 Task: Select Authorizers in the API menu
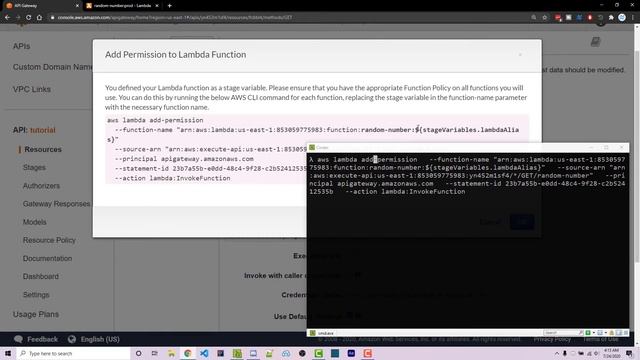[x=41, y=186]
